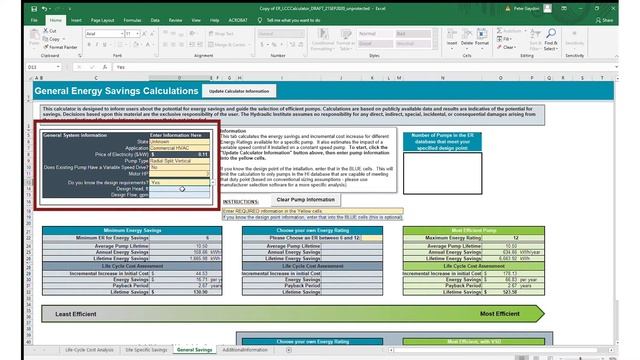The image size is (640, 360).
Task: Toggle Underline formatting
Action: tap(105, 44)
